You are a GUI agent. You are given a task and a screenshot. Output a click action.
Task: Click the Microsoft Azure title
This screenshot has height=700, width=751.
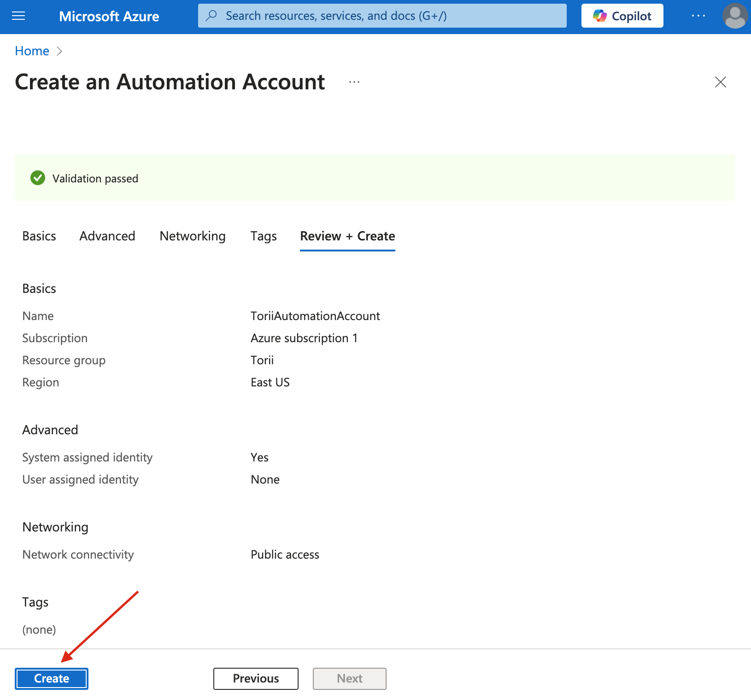(109, 17)
